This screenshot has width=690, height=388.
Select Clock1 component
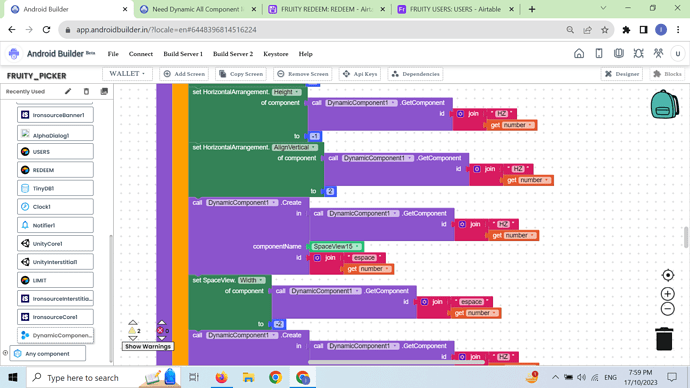pos(55,206)
